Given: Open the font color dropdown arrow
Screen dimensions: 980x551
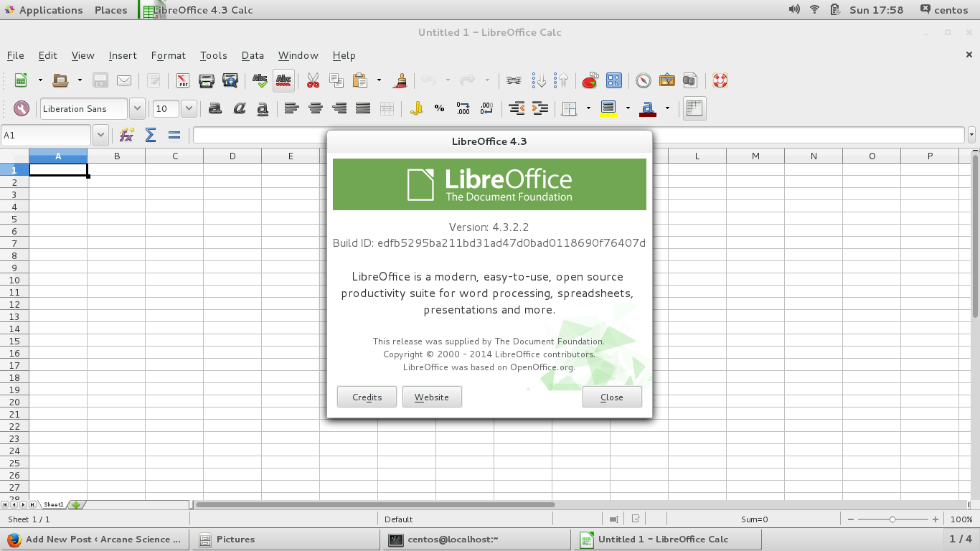Looking at the screenshot, I should pos(667,108).
